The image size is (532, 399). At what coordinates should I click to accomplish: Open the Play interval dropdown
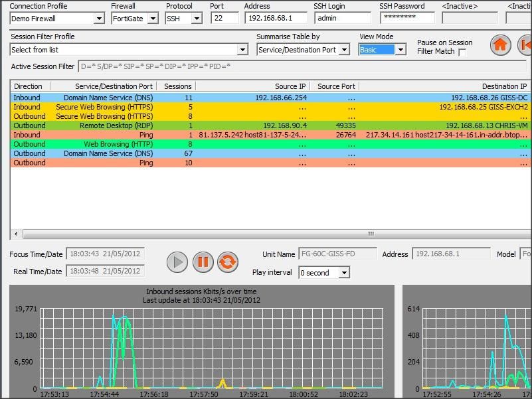coord(343,273)
